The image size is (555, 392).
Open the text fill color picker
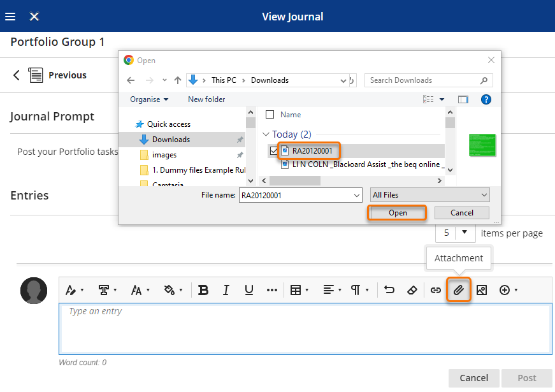coord(172,290)
